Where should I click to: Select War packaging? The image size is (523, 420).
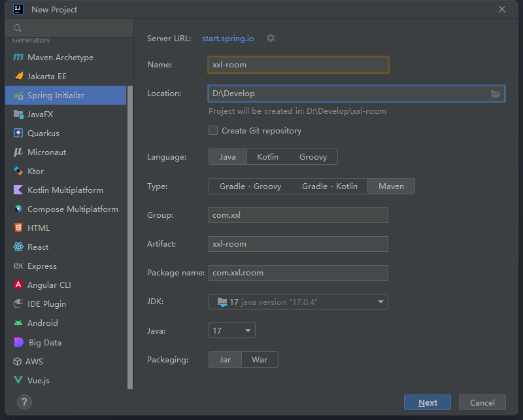tap(260, 360)
